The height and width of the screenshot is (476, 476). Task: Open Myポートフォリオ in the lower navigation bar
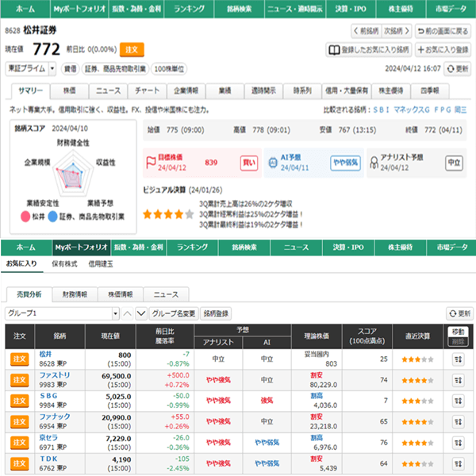[x=82, y=248]
